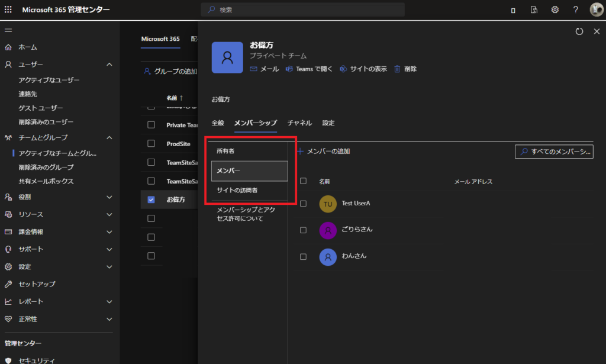Uncheck the お偉方 row checkbox

(151, 200)
